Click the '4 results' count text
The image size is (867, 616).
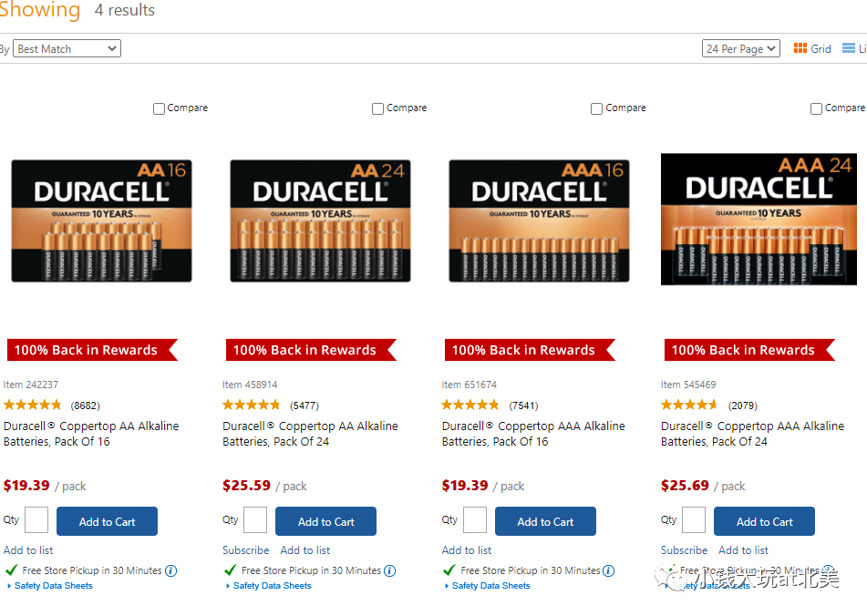125,10
